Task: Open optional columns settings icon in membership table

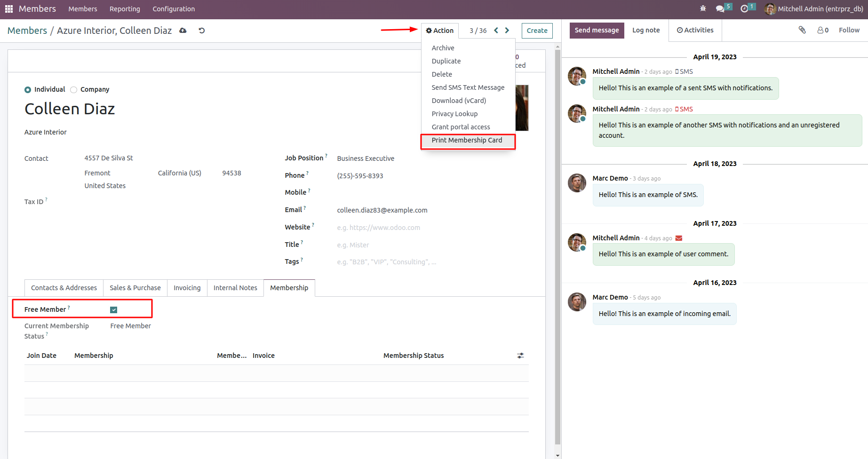Action: point(520,356)
